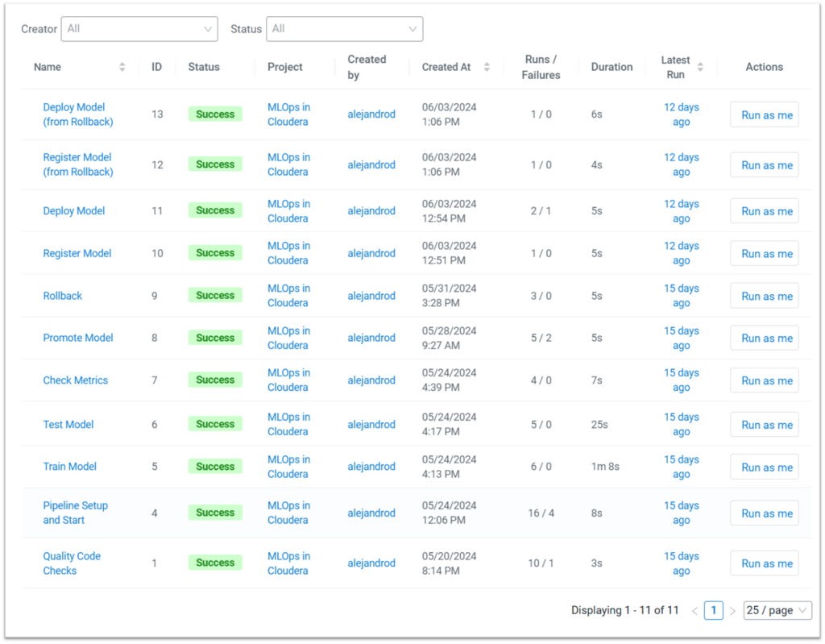
Task: Open alejandrod profile in Check Metrics row
Action: click(x=371, y=380)
